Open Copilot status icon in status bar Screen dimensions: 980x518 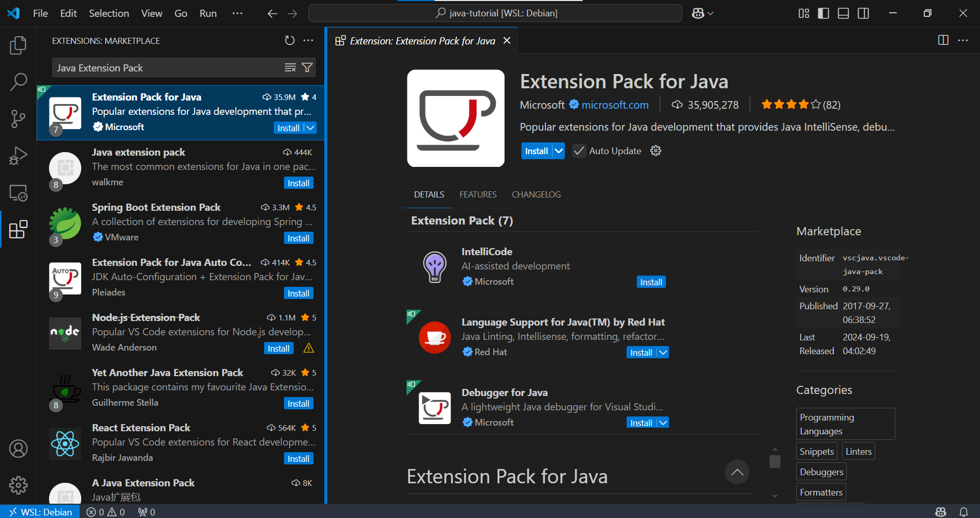(x=941, y=512)
